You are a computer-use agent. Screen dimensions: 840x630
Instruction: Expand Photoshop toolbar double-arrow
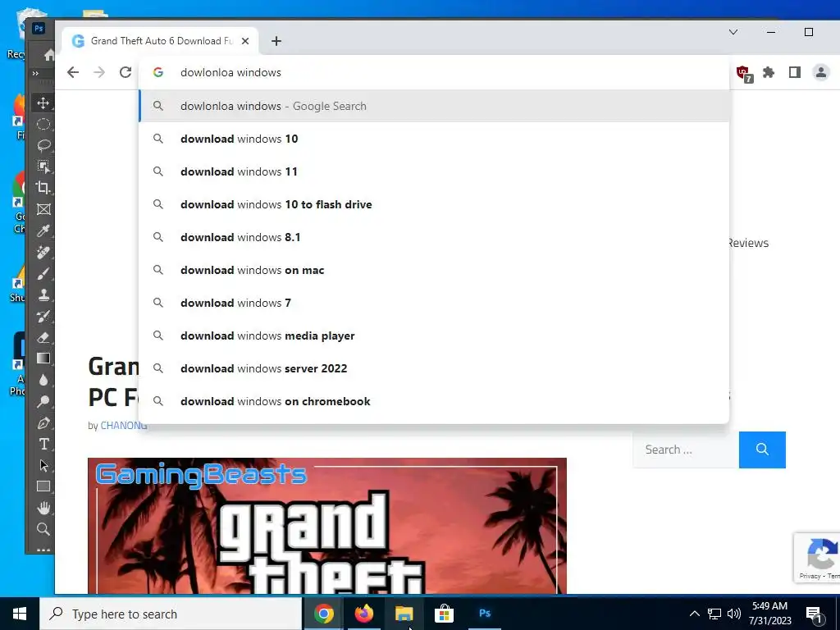[x=35, y=73]
